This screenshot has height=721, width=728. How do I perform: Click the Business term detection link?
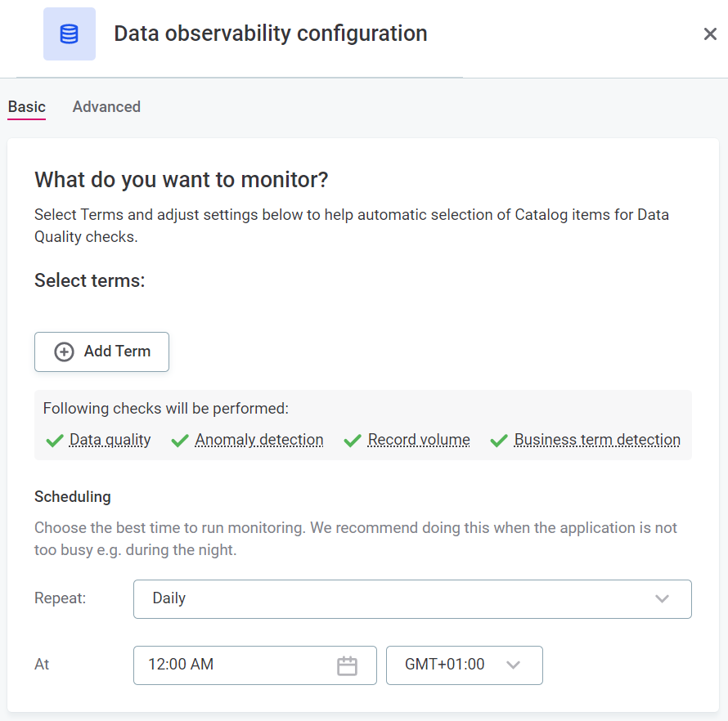click(x=597, y=440)
